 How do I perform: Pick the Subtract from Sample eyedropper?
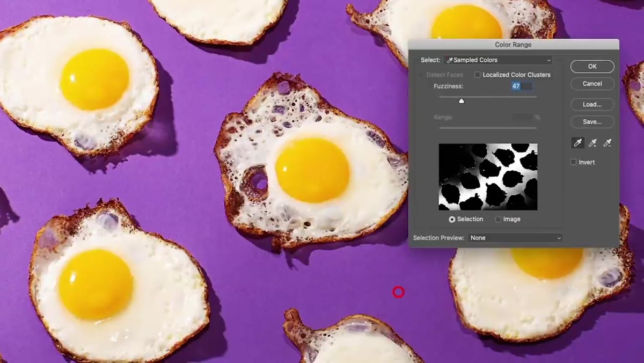pyautogui.click(x=608, y=143)
